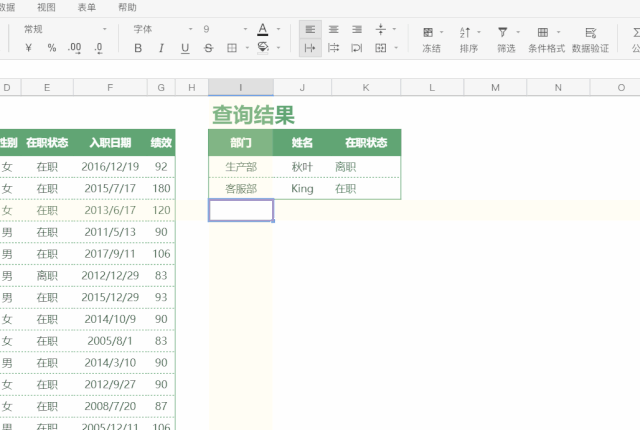
Task: Select text clip mode icon
Action: click(333, 48)
